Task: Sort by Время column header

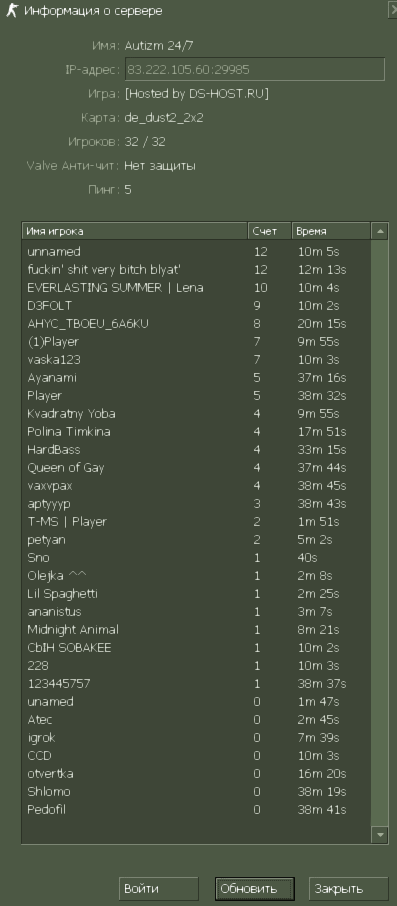Action: (331, 231)
